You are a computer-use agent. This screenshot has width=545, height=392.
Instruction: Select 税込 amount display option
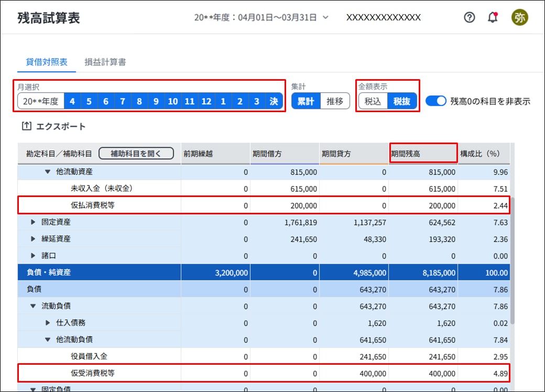pyautogui.click(x=373, y=102)
